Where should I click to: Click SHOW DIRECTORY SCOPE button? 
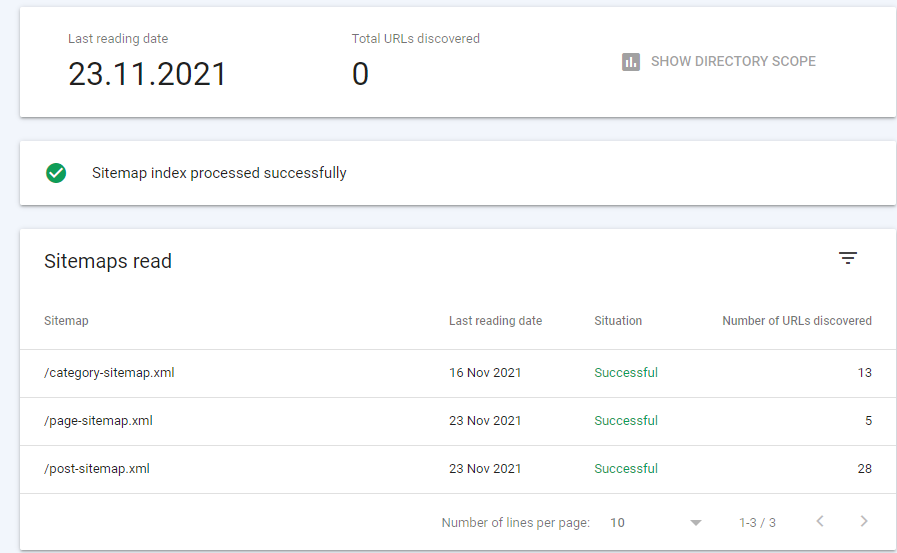click(x=719, y=61)
